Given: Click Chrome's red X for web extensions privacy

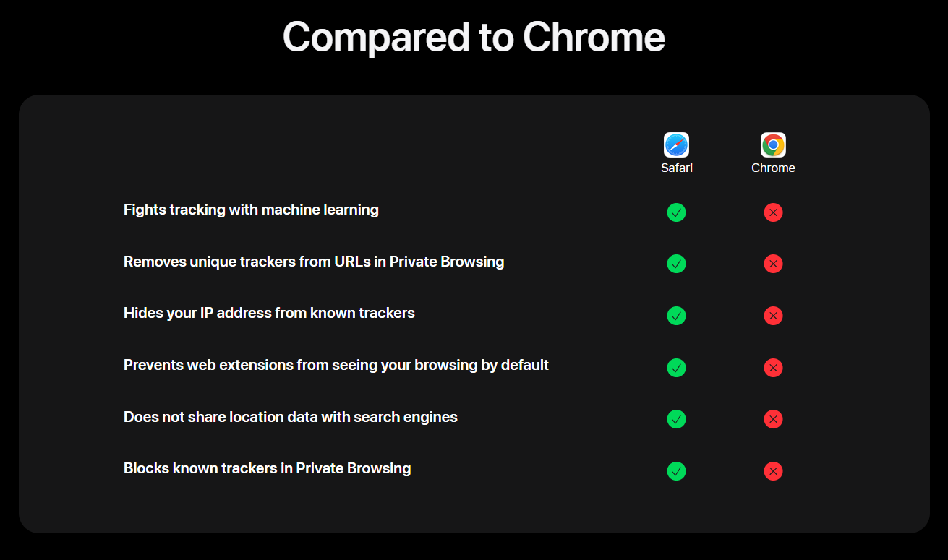Looking at the screenshot, I should coord(773,368).
